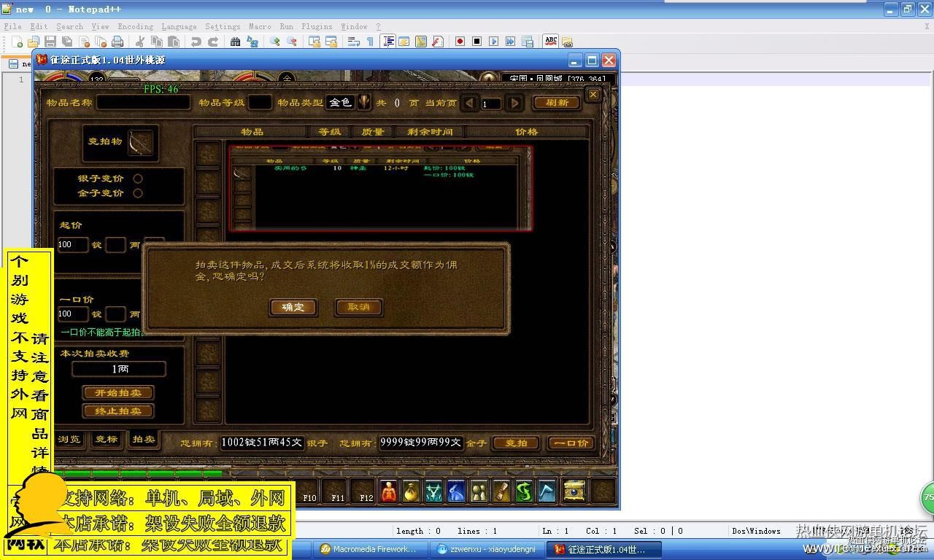The image size is (934, 560).
Task: Click the 物品等级 input field
Action: (260, 103)
